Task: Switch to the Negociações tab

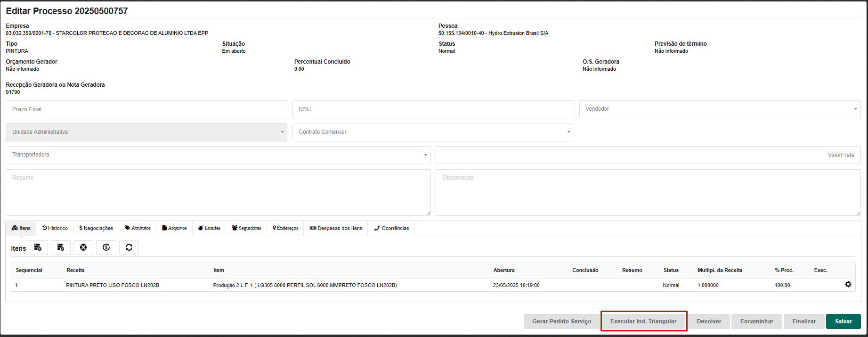Action: [x=96, y=228]
